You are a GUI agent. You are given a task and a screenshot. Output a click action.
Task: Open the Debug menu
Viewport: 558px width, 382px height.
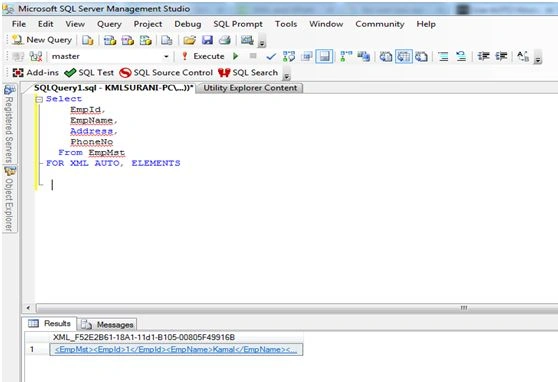pos(188,24)
